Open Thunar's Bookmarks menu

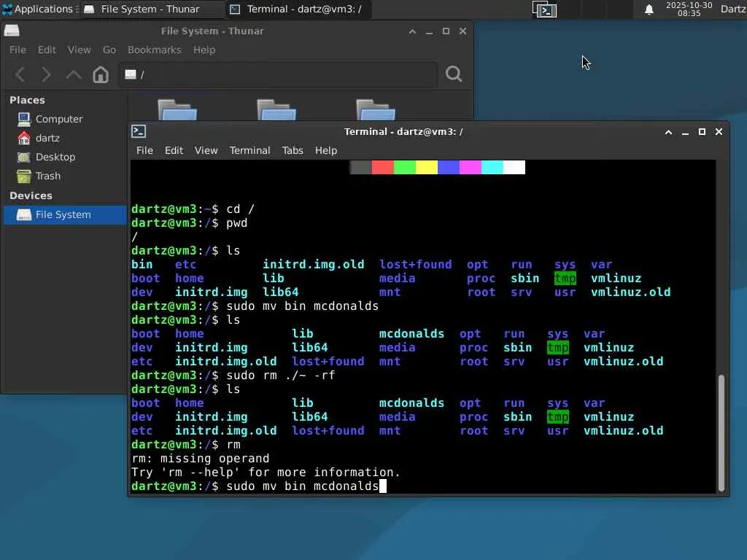[155, 50]
